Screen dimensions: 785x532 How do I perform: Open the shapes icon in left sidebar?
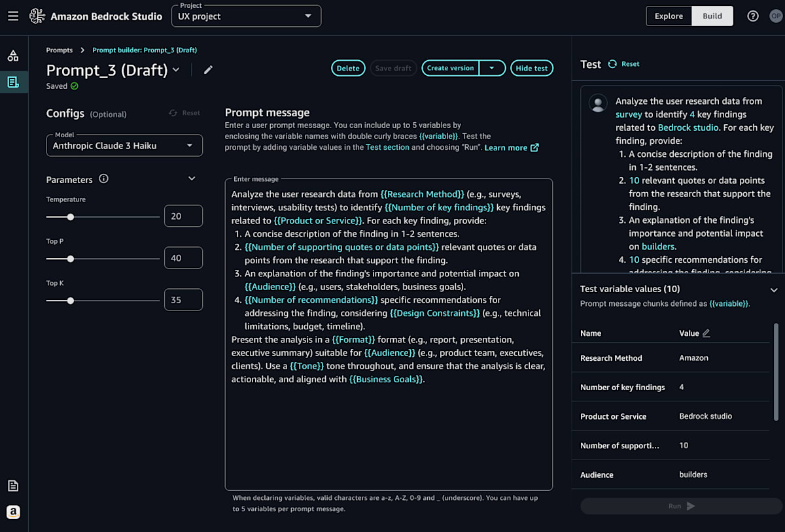(x=13, y=56)
